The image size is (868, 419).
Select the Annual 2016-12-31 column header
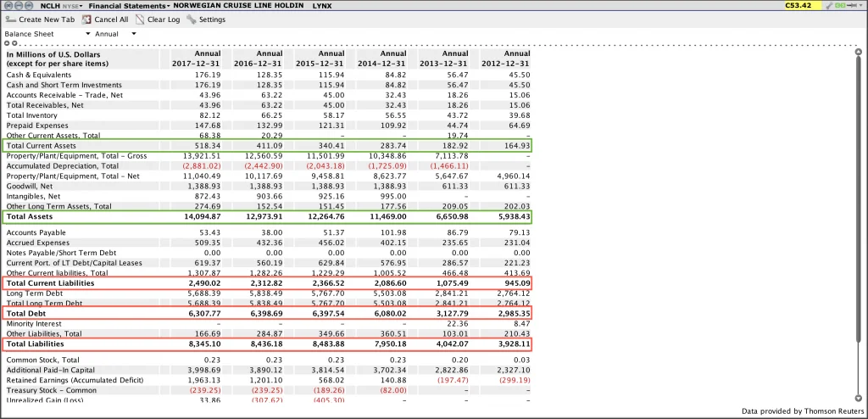coord(258,59)
